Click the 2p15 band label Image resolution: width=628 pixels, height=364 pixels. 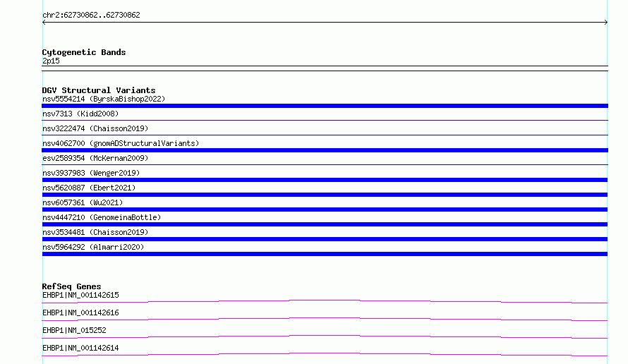point(51,61)
